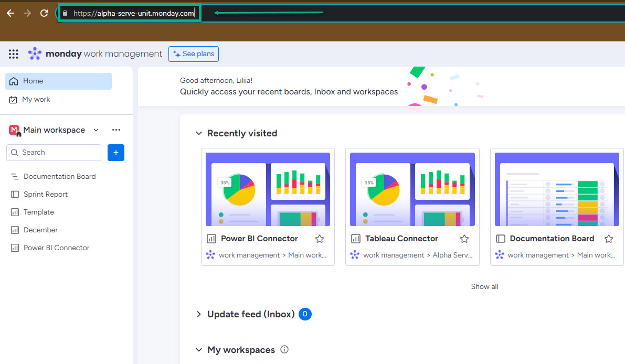Click the Home house icon
The width and height of the screenshot is (625, 364).
pos(14,81)
